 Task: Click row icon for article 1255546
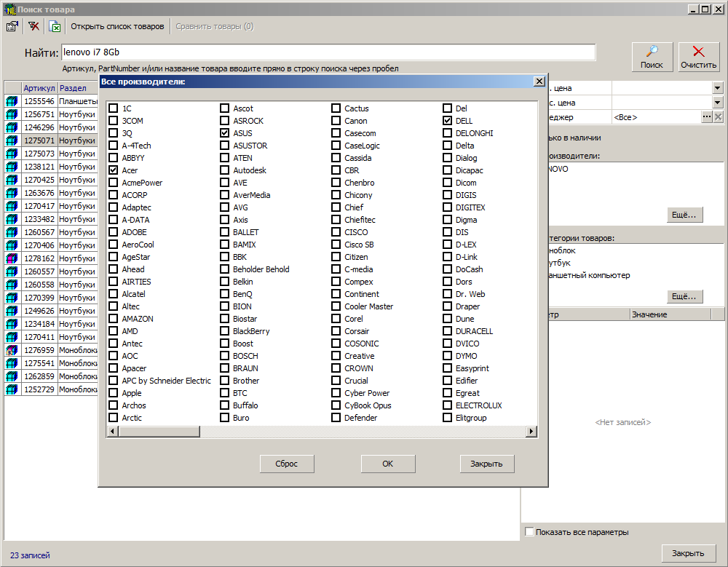pyautogui.click(x=12, y=101)
